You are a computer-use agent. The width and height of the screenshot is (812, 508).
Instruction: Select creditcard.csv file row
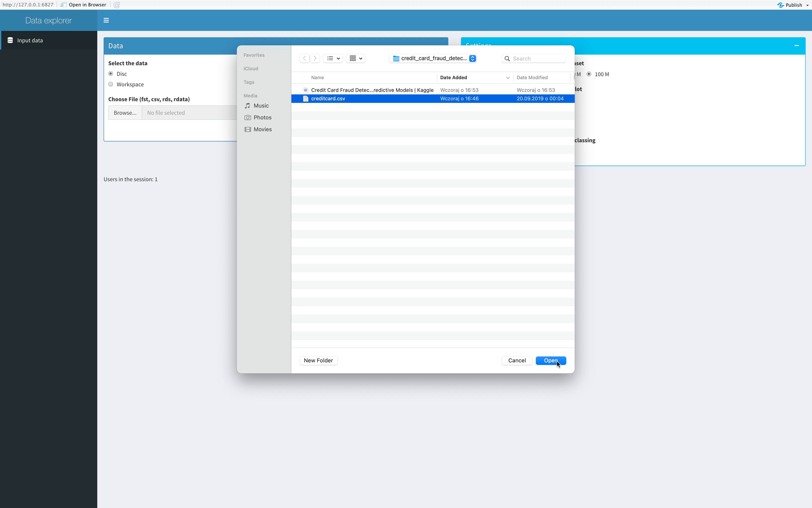[433, 98]
